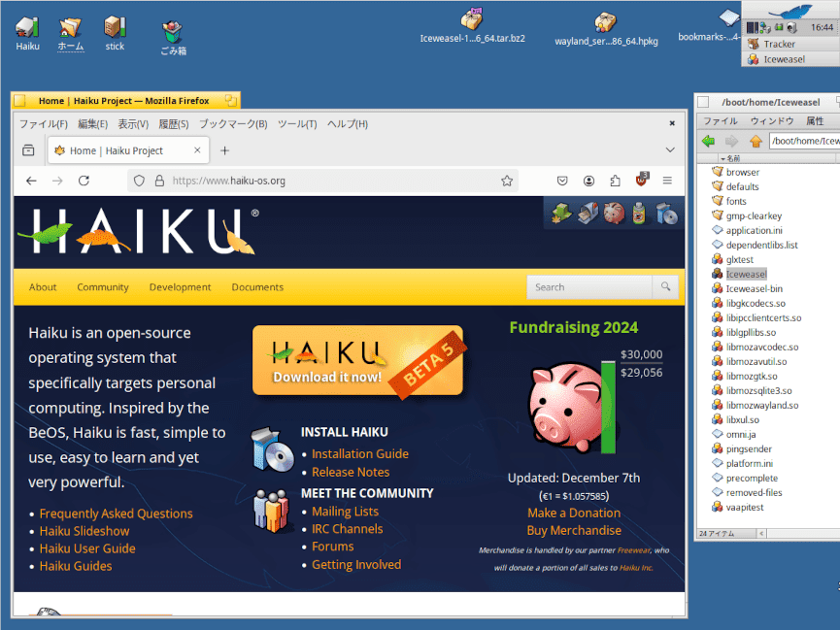The width and height of the screenshot is (840, 630).
Task: Click the clock showing 16:44
Action: click(822, 27)
